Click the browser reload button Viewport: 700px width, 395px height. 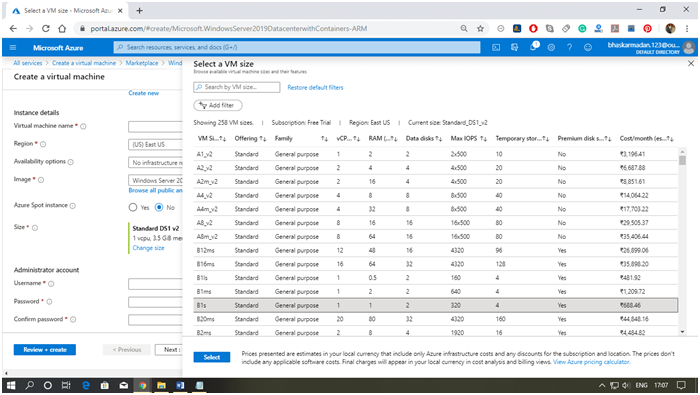pyautogui.click(x=46, y=29)
